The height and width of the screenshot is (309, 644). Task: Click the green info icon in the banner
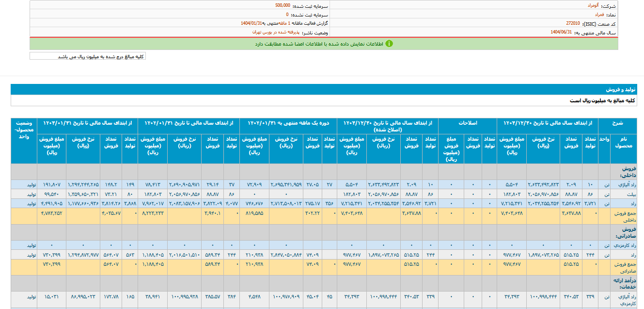389,44
